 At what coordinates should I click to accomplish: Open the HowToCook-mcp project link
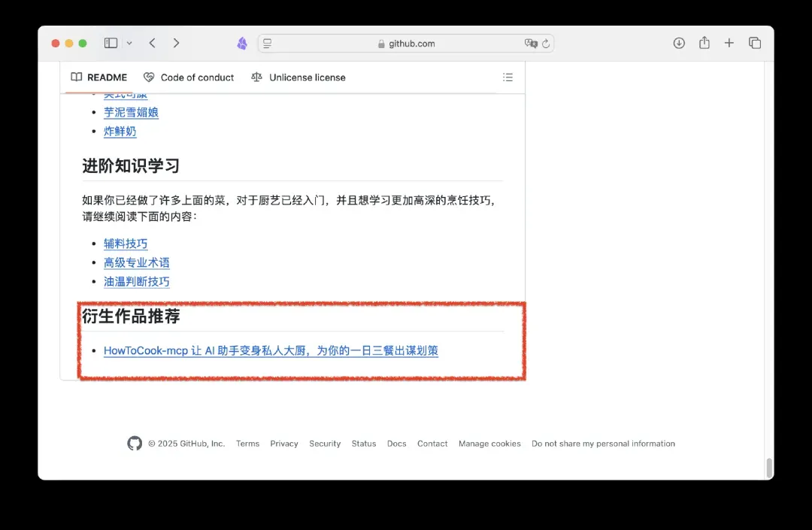point(271,350)
